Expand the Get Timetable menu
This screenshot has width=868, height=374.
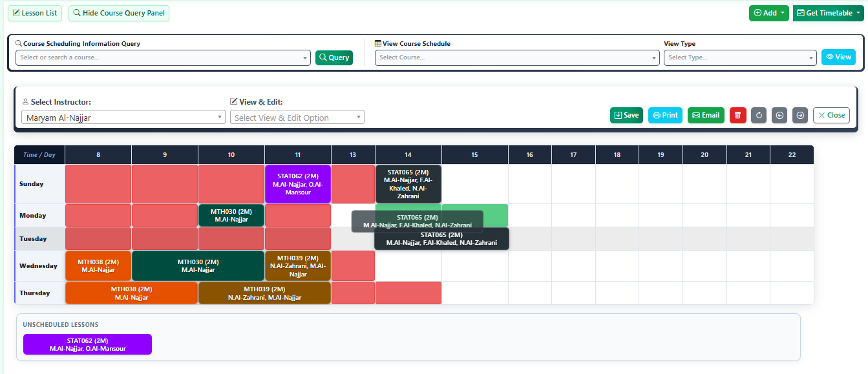(828, 13)
